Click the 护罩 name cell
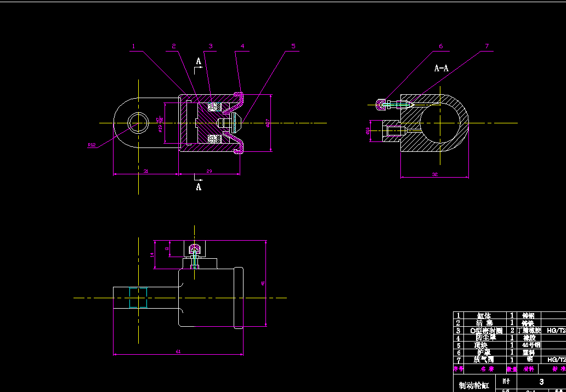Image resolution: width=566 pixels, height=392 pixels. [485, 353]
